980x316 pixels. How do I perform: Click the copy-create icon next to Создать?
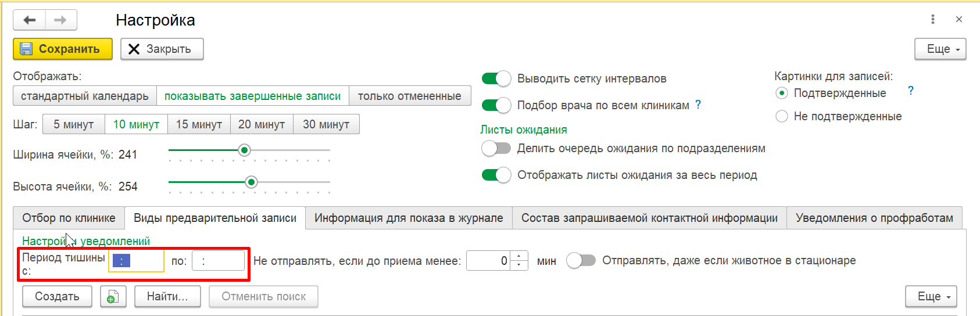point(113,297)
